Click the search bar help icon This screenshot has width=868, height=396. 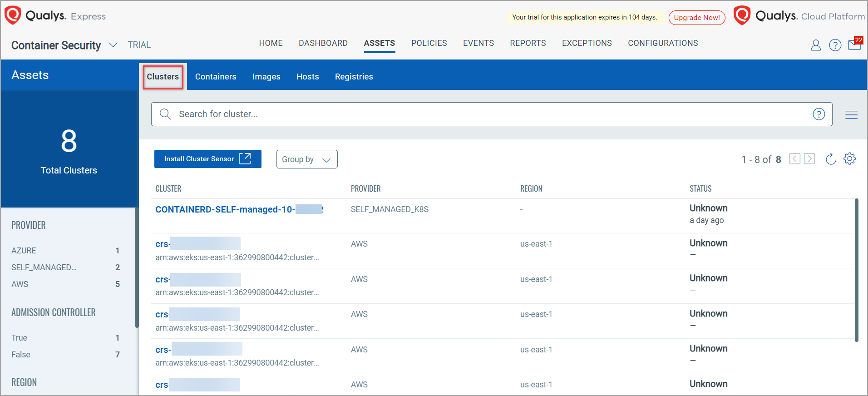[819, 114]
